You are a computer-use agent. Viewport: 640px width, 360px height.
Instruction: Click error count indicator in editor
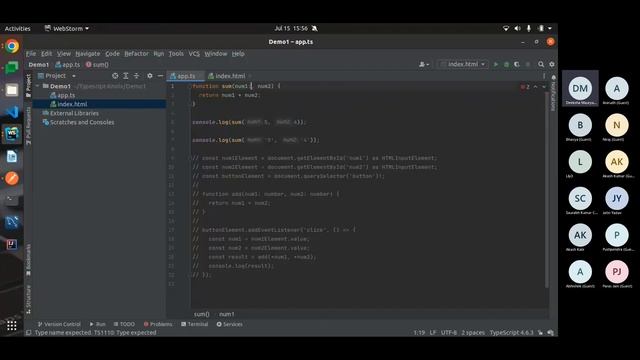[x=525, y=87]
